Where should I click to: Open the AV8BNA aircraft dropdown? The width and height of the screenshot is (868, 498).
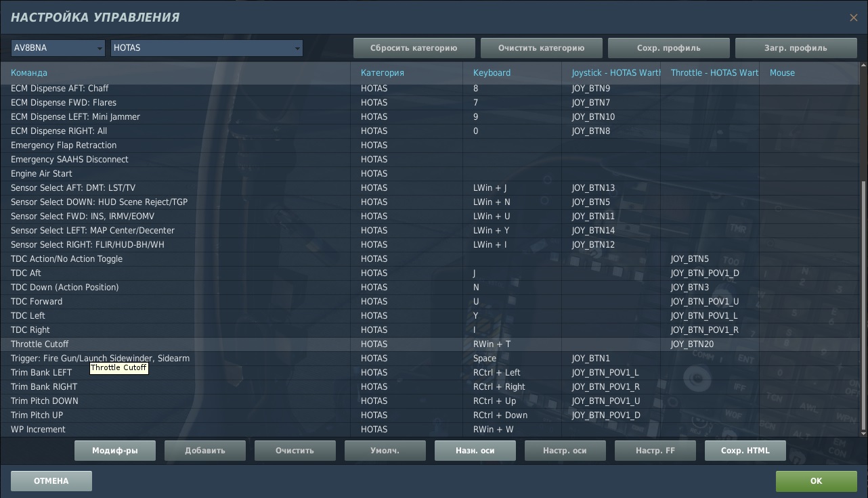58,48
